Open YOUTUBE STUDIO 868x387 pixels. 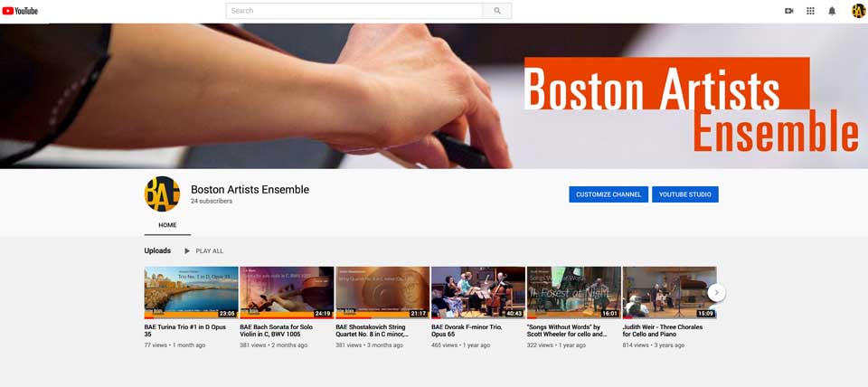(x=684, y=194)
